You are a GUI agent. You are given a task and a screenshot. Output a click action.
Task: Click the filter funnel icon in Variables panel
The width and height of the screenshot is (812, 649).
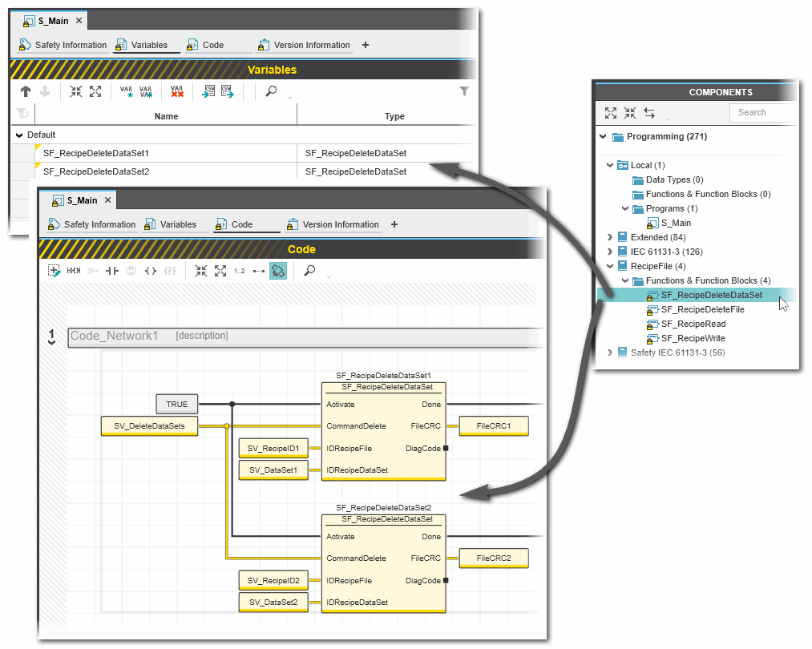click(x=464, y=91)
